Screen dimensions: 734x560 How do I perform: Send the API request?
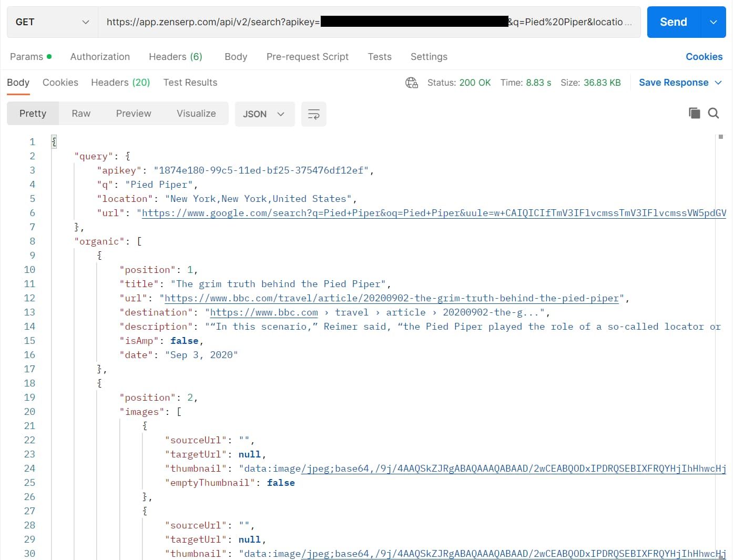(x=674, y=22)
